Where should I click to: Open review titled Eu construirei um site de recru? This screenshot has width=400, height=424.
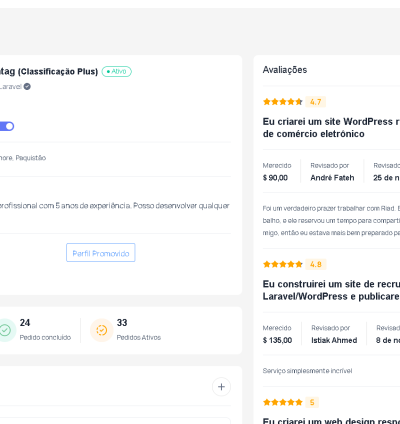click(x=331, y=290)
